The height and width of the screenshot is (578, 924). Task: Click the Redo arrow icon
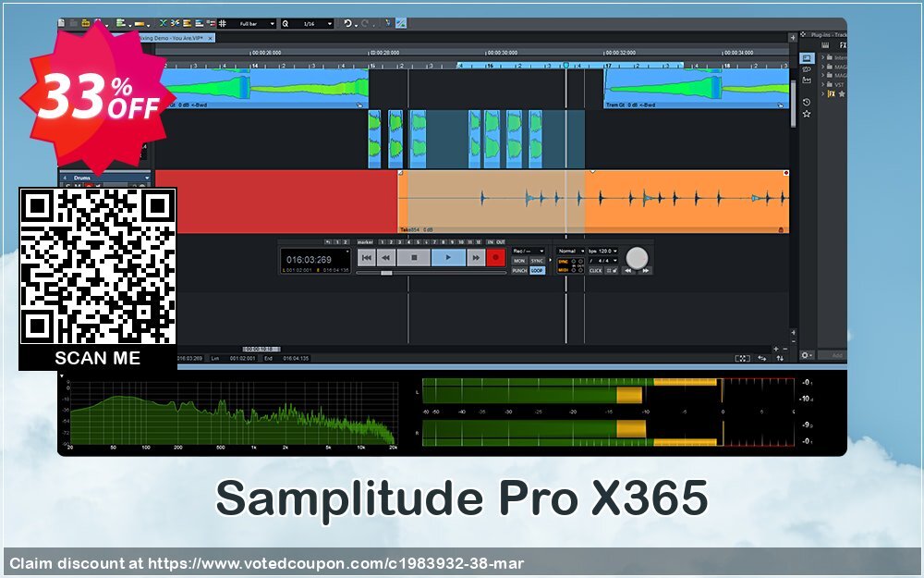[365, 24]
